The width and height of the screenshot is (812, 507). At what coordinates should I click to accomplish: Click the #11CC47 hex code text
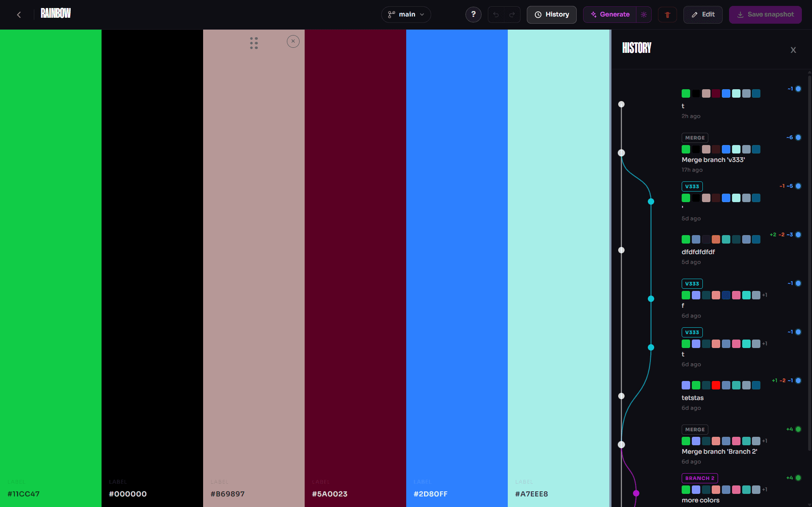coord(24,494)
